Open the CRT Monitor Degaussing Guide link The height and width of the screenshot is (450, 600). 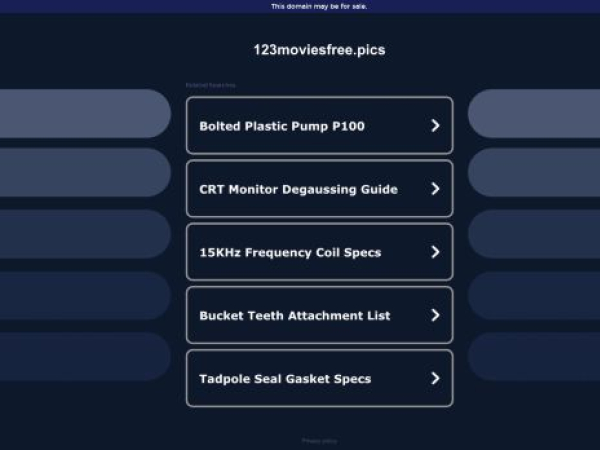(298, 189)
